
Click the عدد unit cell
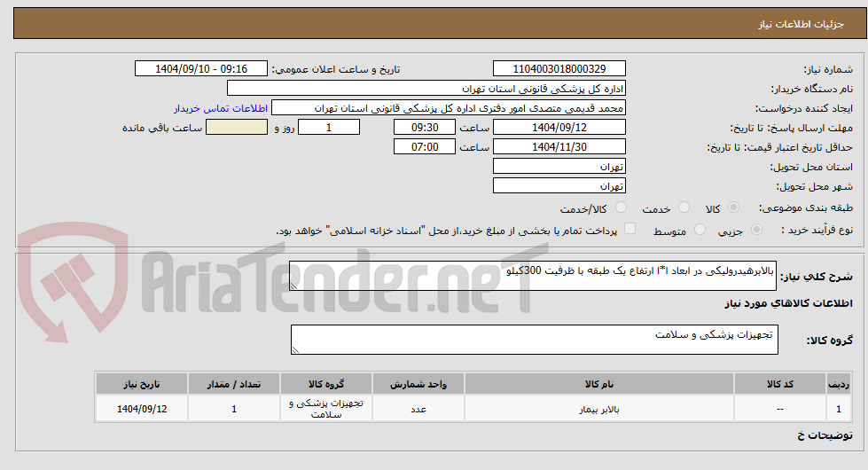[418, 409]
